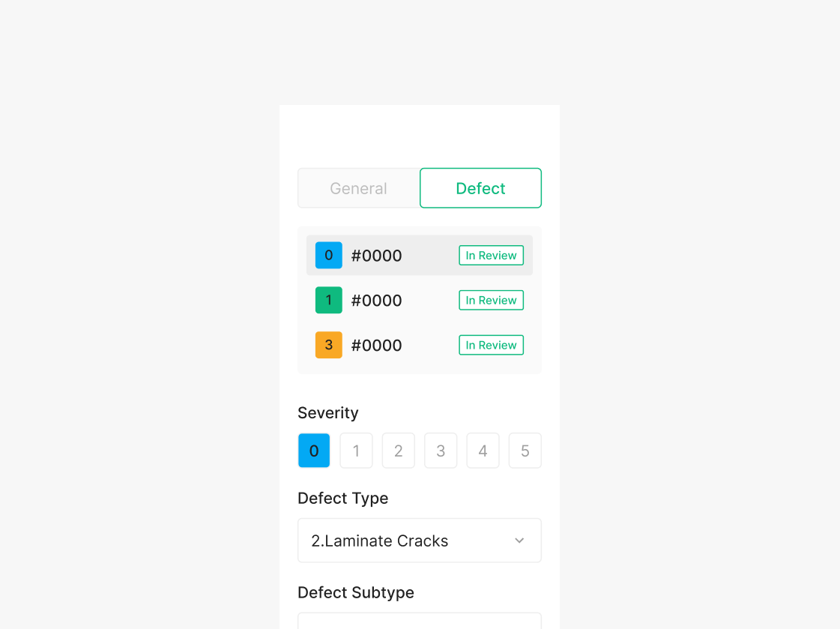Set severity to 3
This screenshot has width=840, height=629.
pos(441,451)
